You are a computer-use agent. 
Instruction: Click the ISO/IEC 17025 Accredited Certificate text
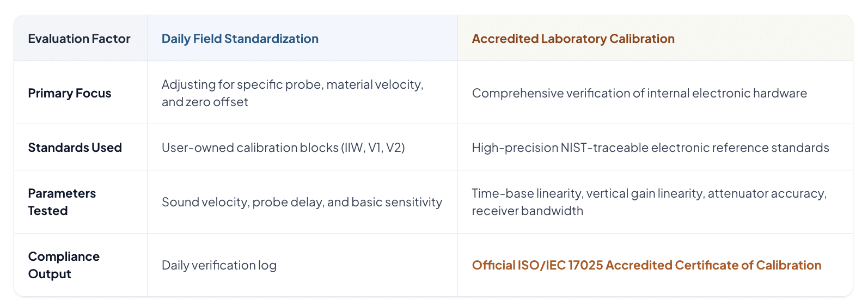click(x=646, y=265)
